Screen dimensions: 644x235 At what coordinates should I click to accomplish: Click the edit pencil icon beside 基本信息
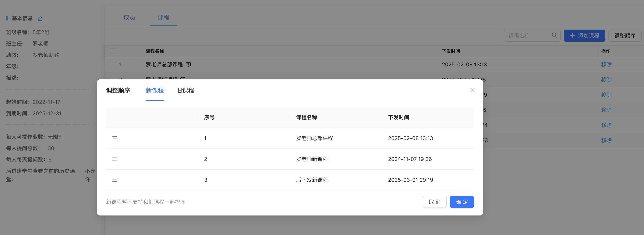[40, 18]
